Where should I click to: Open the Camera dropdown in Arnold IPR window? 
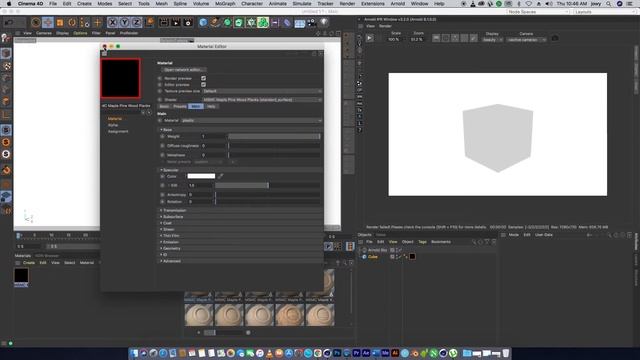click(527, 40)
